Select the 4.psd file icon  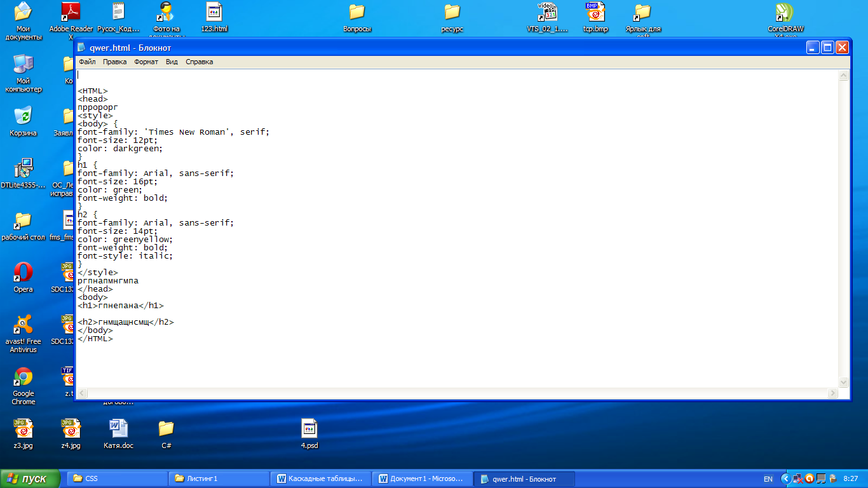pyautogui.click(x=309, y=434)
